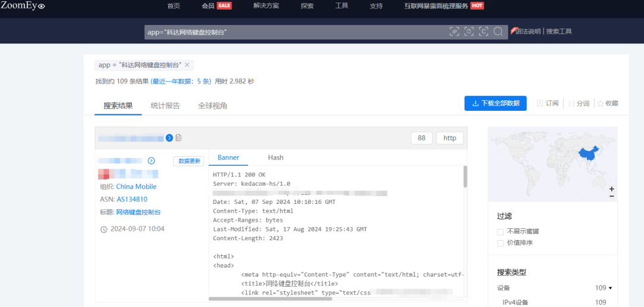644x307 pixels.
Task: Click the blue arrow next to blurred IP header
Action: (169, 138)
